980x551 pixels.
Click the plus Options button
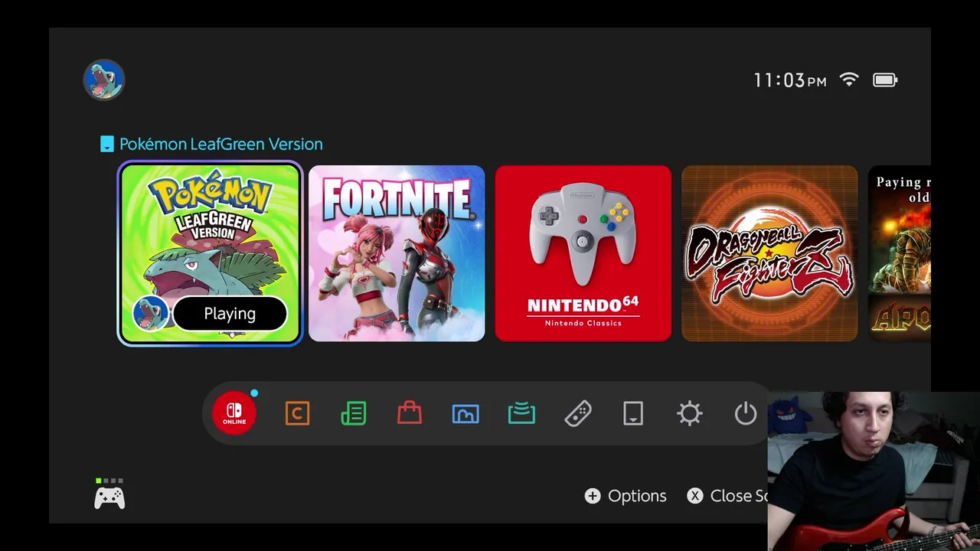626,496
